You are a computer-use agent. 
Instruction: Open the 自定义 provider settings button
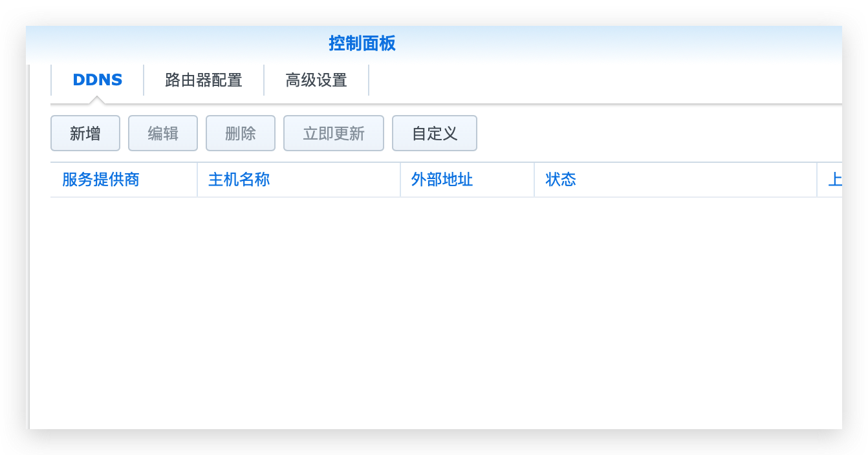(x=435, y=134)
